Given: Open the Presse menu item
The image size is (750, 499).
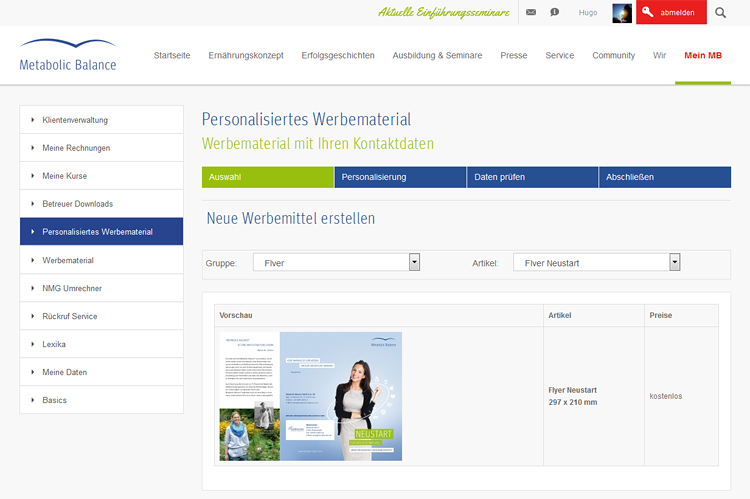Looking at the screenshot, I should coord(514,55).
